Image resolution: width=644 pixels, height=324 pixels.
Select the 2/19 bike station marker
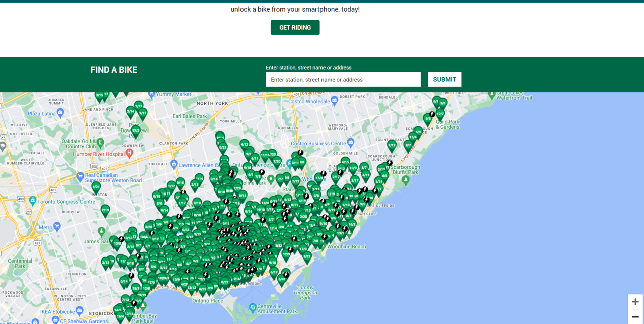(105, 210)
